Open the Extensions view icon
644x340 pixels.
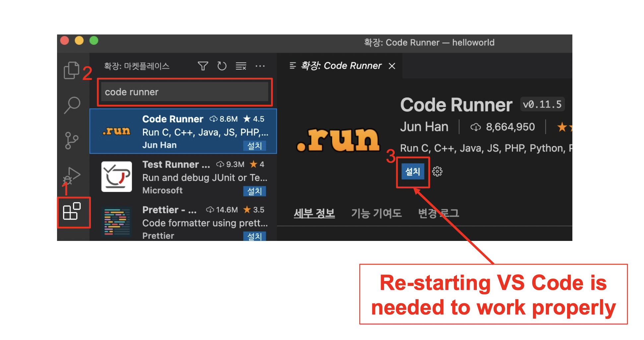coord(72,211)
